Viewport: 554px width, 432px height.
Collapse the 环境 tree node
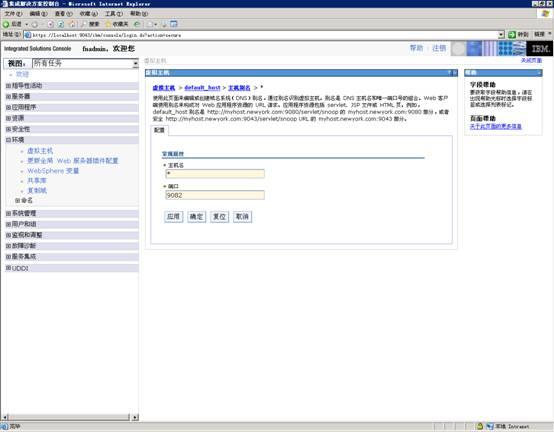tap(8, 140)
